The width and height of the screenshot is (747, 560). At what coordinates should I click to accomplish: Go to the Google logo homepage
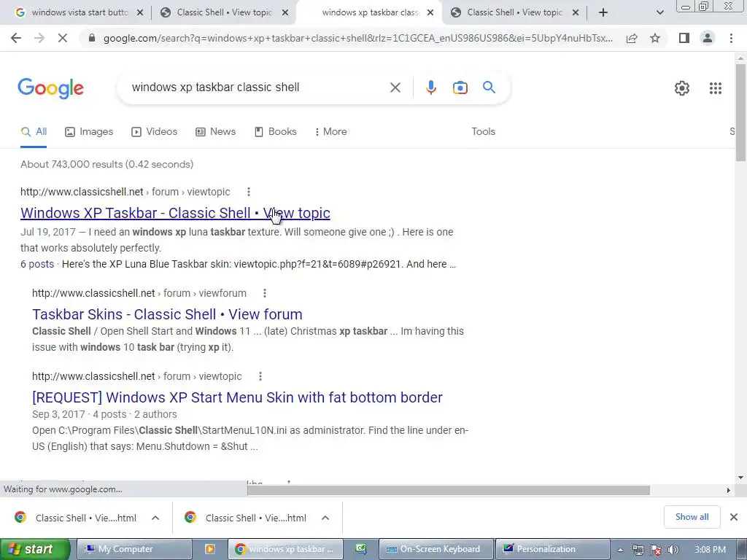coord(50,88)
